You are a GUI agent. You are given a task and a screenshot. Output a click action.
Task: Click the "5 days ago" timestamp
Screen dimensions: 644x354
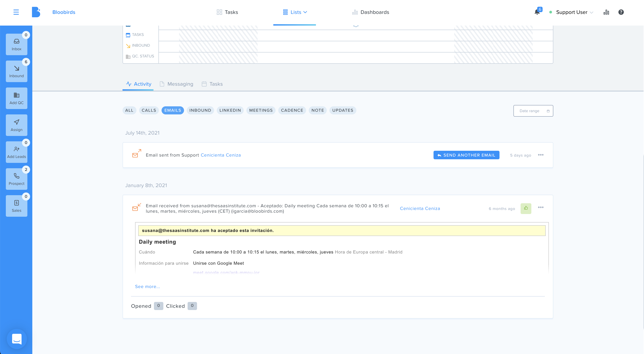click(521, 155)
